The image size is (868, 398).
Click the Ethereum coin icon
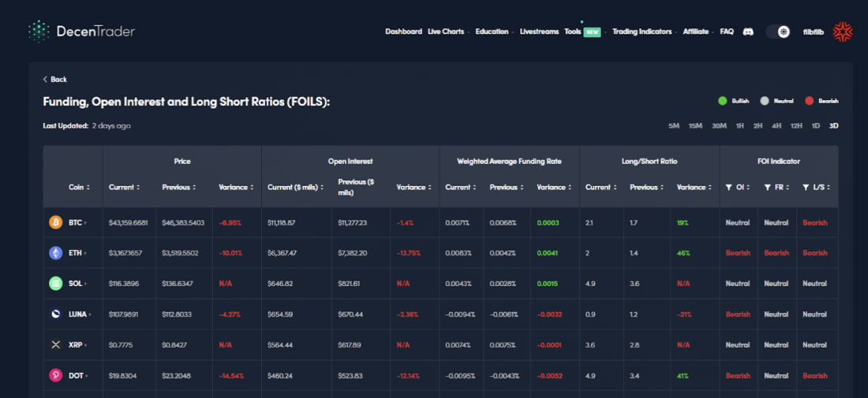(56, 253)
